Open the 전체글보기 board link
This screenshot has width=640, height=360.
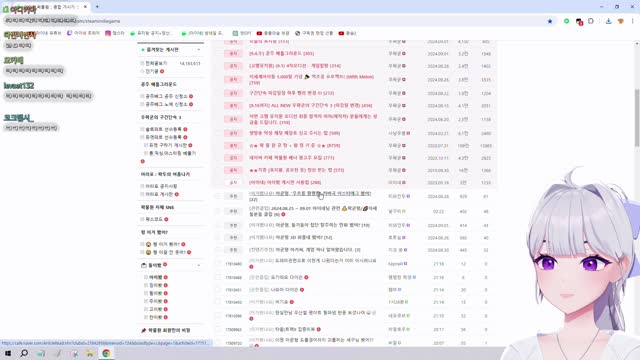tap(156, 63)
